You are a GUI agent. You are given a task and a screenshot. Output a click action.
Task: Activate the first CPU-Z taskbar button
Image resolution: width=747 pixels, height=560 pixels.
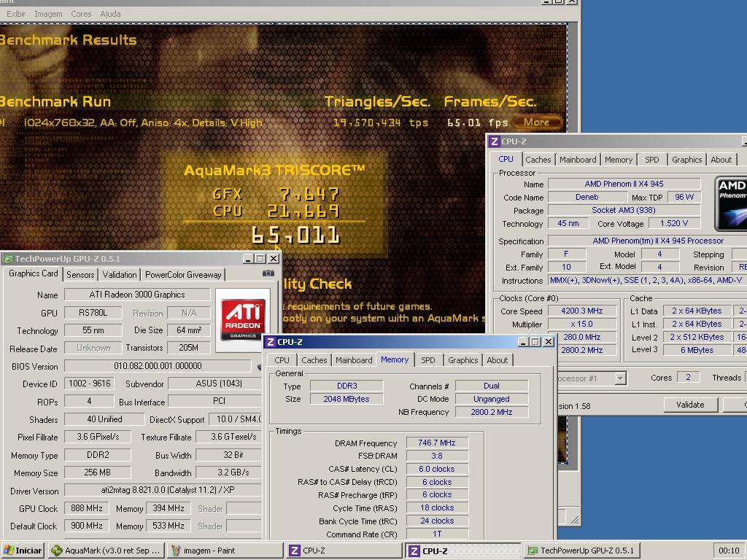[x=344, y=551]
